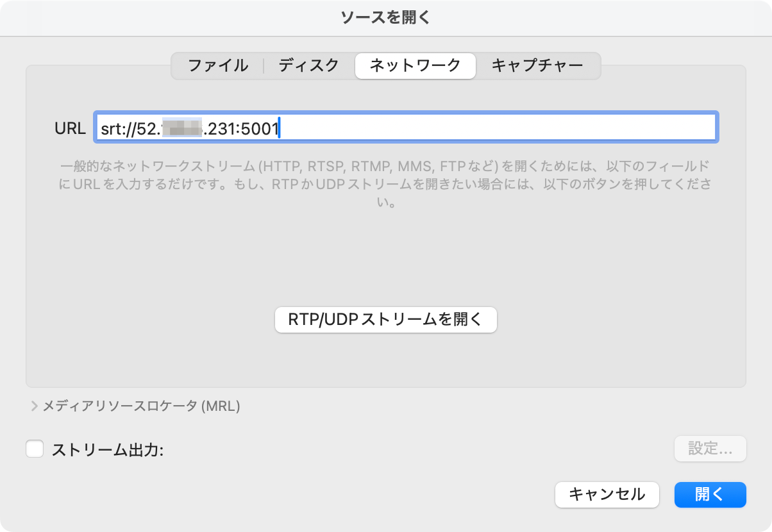This screenshot has width=772, height=532.
Task: Click the gray network stream help text
Action: (385, 185)
